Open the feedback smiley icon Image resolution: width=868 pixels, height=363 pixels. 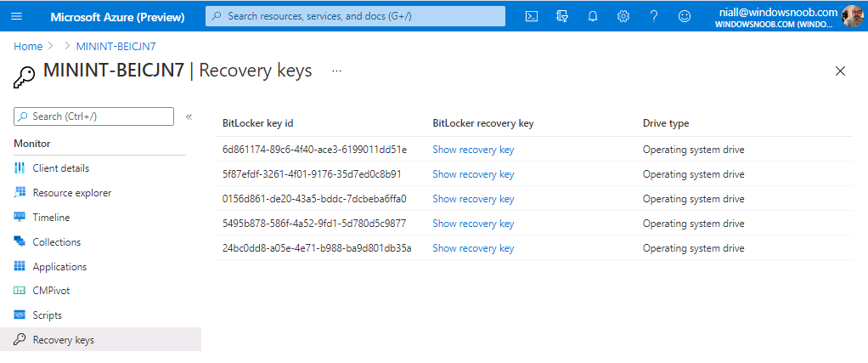pyautogui.click(x=685, y=16)
